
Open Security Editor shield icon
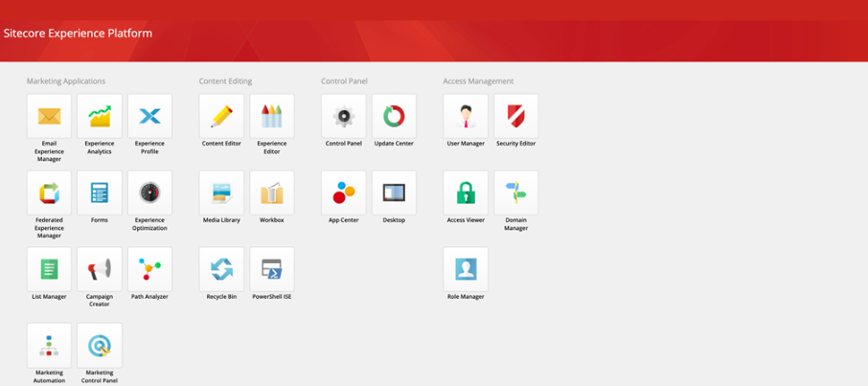click(516, 116)
